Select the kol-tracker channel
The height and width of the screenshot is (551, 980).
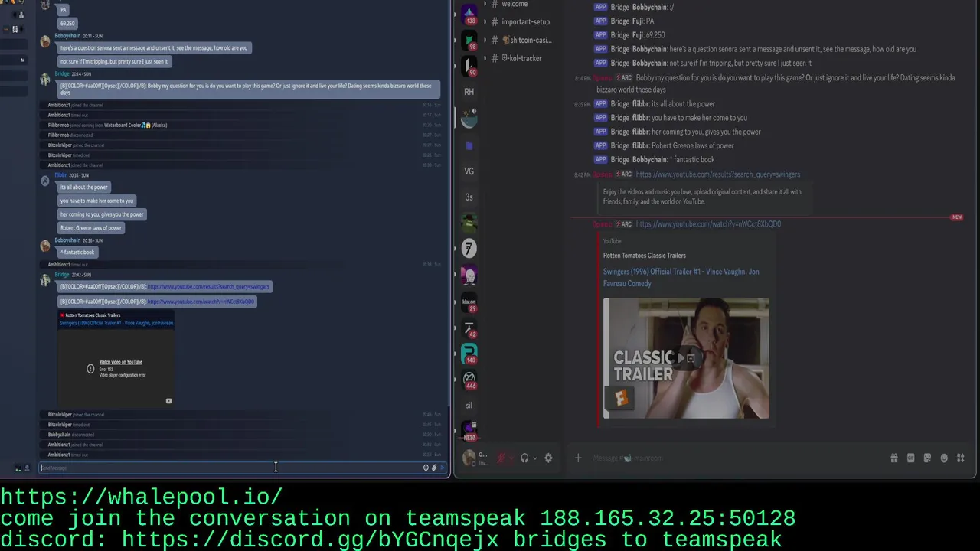click(521, 59)
